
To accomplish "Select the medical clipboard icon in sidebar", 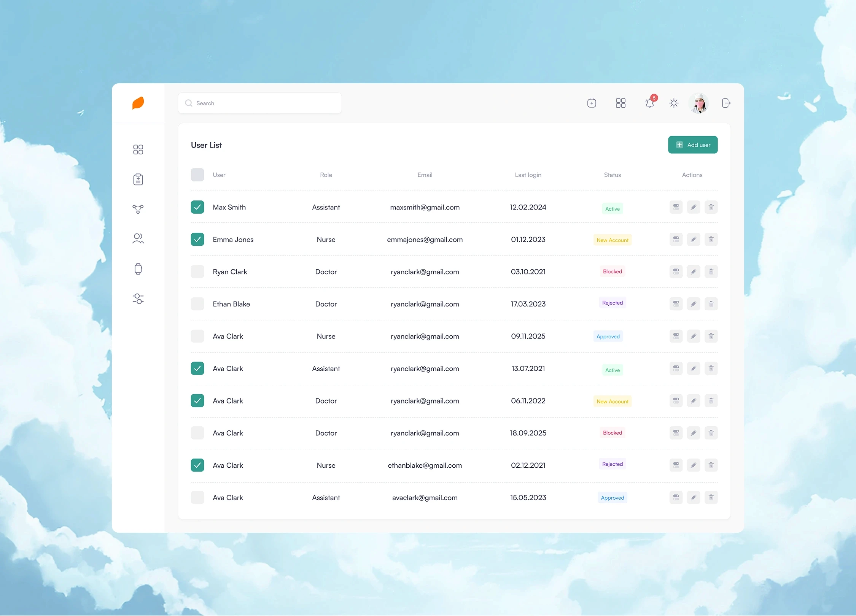I will (x=138, y=179).
